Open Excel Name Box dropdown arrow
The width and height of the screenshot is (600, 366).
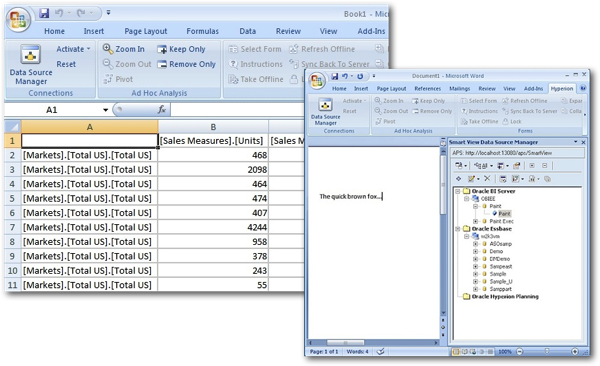click(x=105, y=110)
